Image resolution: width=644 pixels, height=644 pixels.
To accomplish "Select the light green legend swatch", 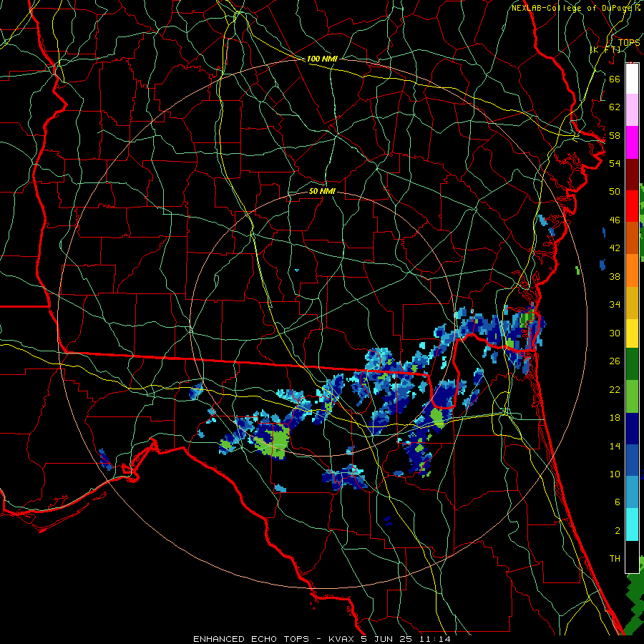I will pyautogui.click(x=632, y=396).
